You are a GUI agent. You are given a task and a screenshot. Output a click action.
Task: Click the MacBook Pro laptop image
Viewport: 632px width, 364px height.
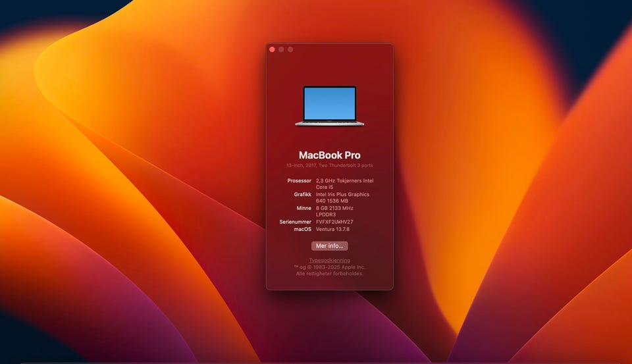coord(330,106)
